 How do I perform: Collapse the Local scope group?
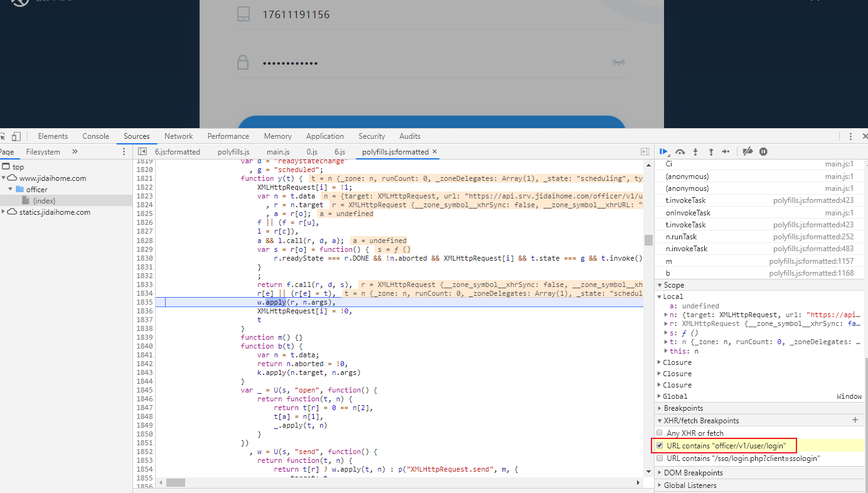click(x=660, y=296)
